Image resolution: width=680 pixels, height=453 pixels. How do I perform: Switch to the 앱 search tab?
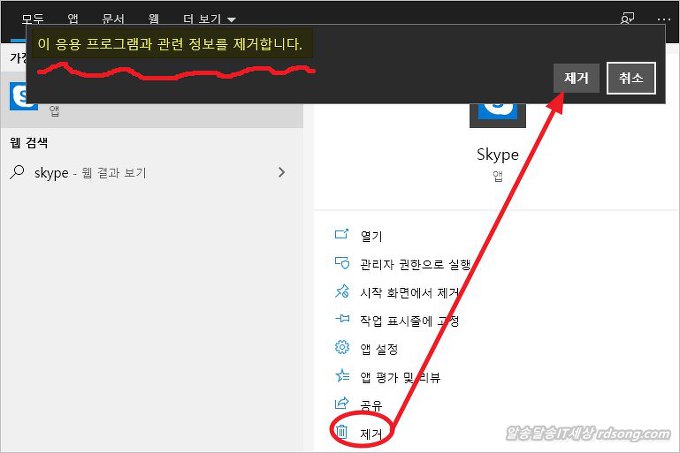(x=73, y=19)
